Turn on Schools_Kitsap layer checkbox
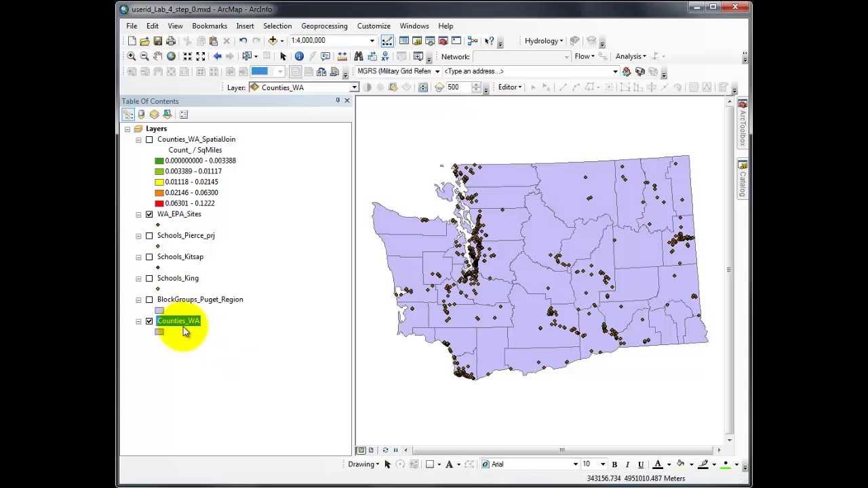 click(x=149, y=257)
